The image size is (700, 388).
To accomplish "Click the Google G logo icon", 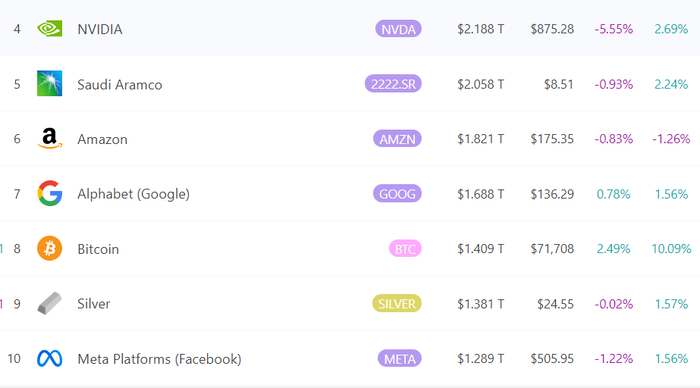I will click(x=50, y=193).
